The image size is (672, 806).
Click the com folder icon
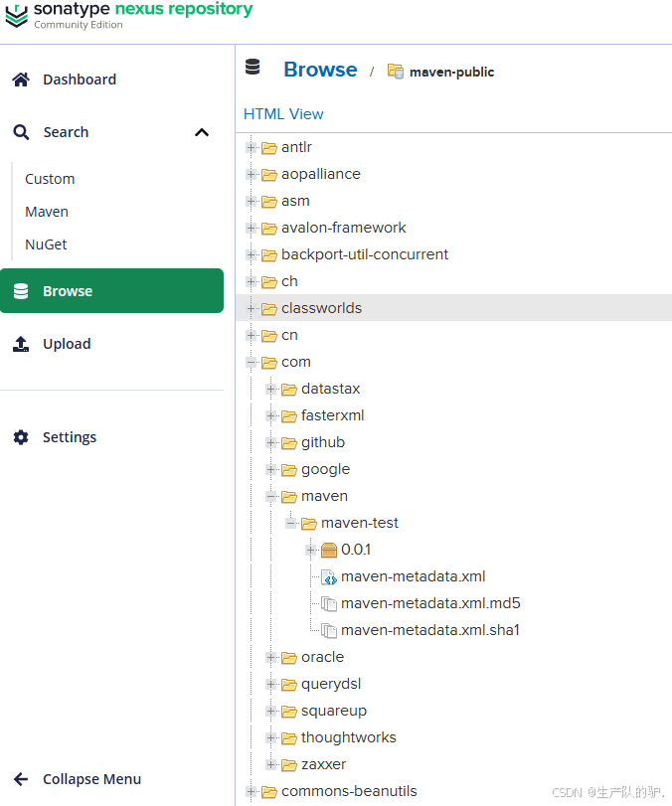(269, 363)
